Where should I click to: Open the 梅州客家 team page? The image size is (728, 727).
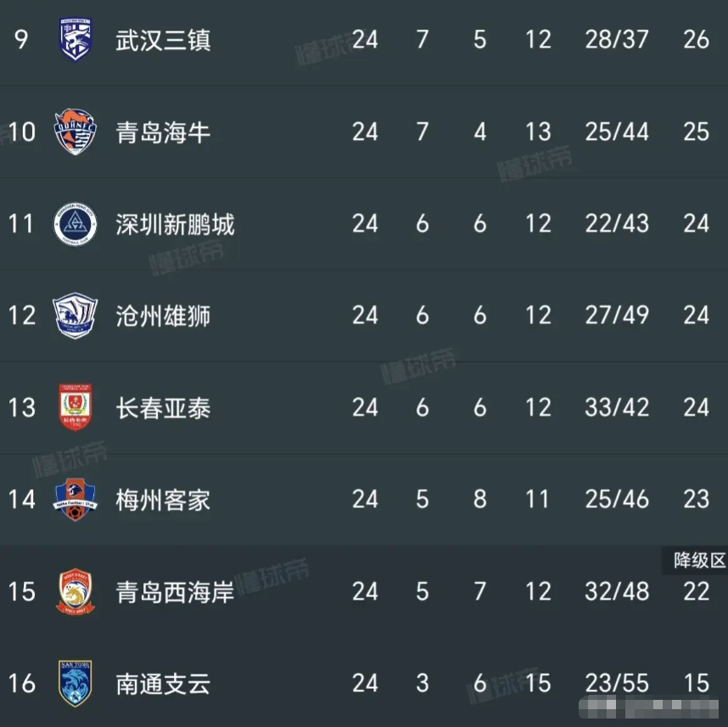click(x=163, y=500)
